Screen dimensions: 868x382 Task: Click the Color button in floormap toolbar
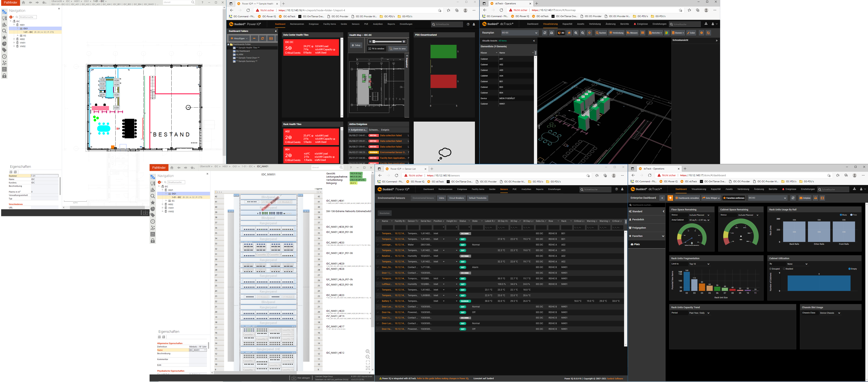click(x=691, y=33)
